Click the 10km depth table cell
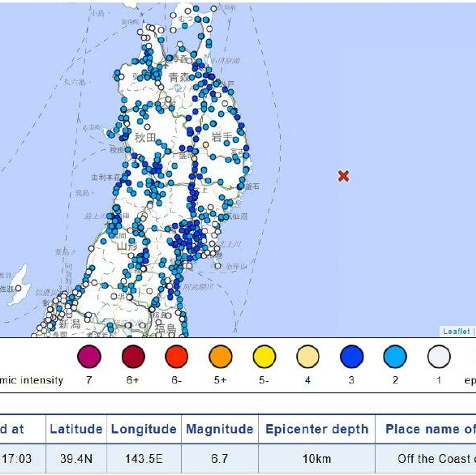 [317, 459]
